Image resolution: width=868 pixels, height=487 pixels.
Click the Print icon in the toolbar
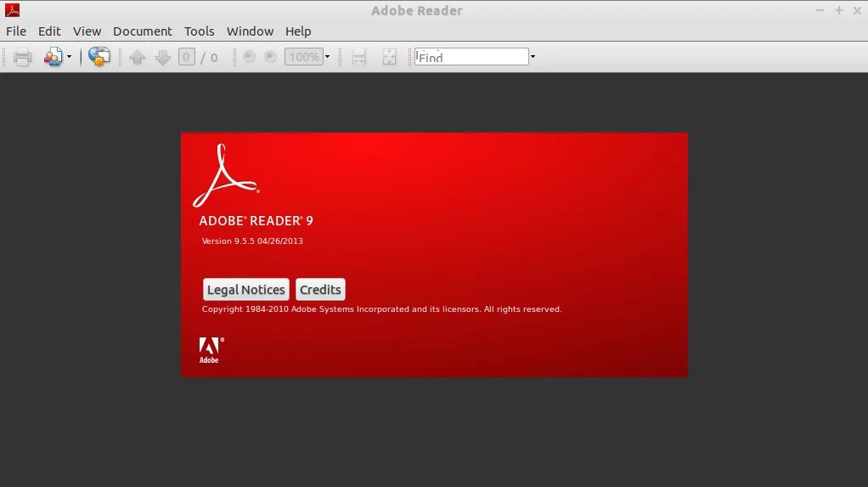click(22, 57)
